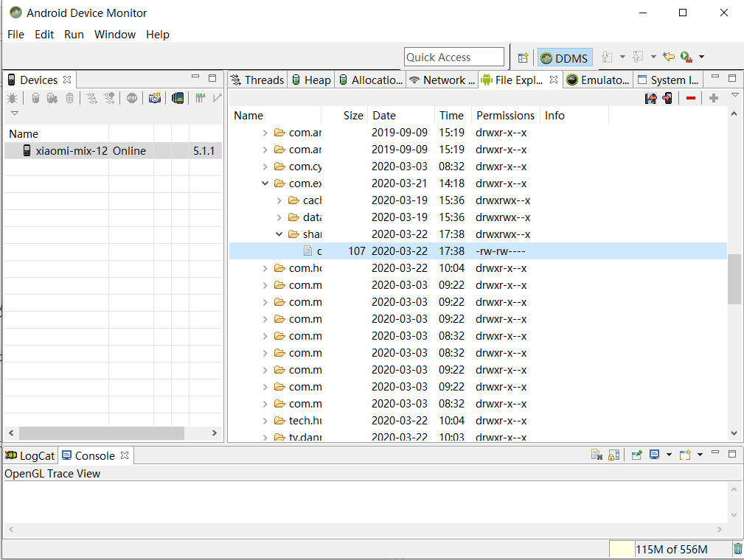Switch to the System Information tab
The width and height of the screenshot is (744, 560).
pos(668,80)
